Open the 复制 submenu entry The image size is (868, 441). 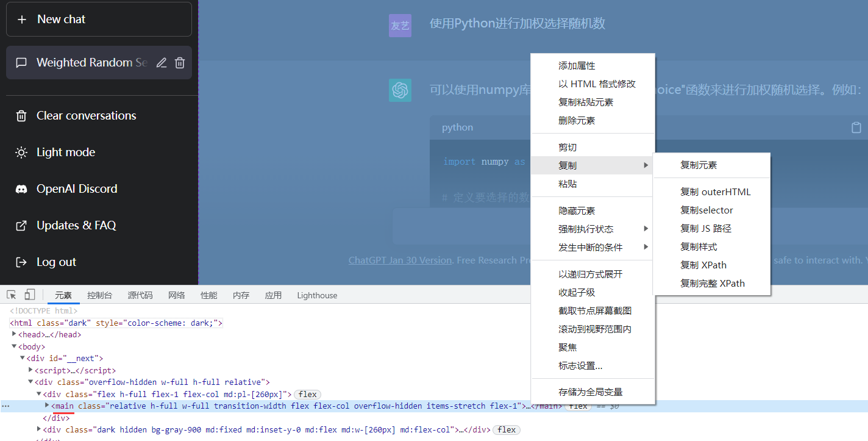593,165
